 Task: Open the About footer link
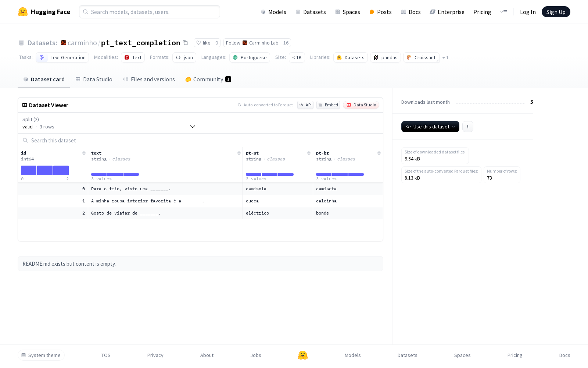[x=207, y=355]
